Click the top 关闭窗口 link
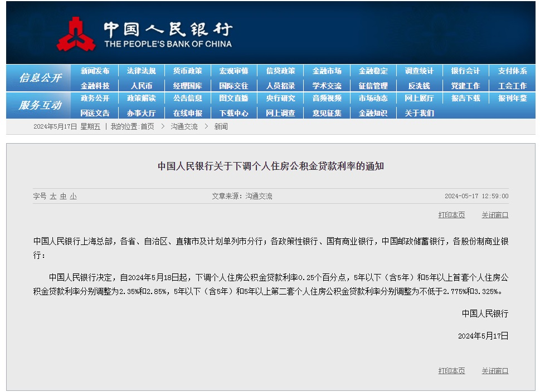The height and width of the screenshot is (392, 540). (495, 215)
